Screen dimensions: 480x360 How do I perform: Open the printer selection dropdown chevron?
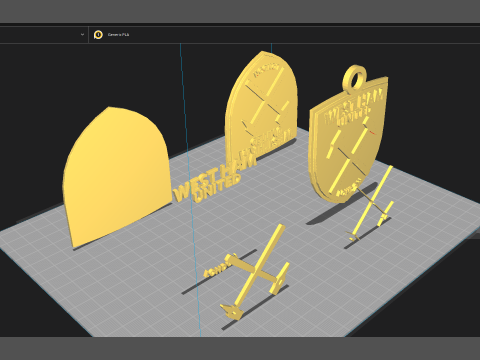(x=82, y=34)
